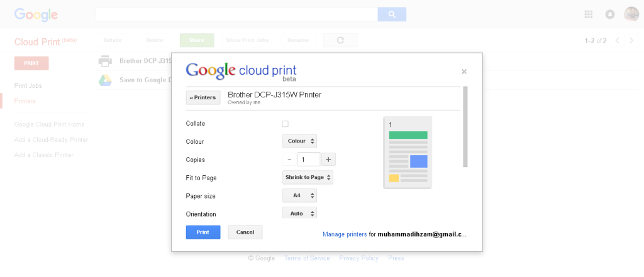Open Terms of Service footer link
Image resolution: width=644 pixels, height=277 pixels.
(x=307, y=258)
